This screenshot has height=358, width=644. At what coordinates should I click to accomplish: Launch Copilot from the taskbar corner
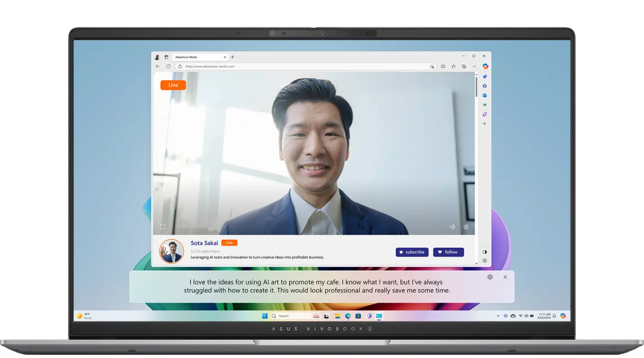(563, 316)
